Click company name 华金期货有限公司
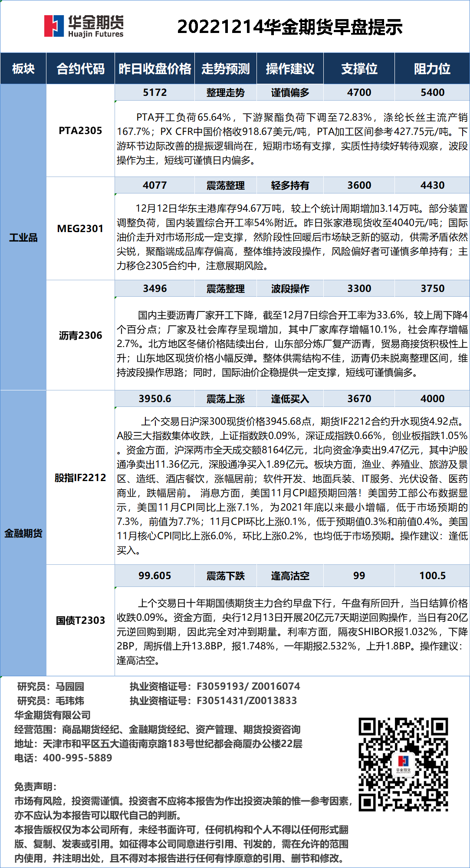Image resolution: width=470 pixels, height=868 pixels. [x=53, y=715]
